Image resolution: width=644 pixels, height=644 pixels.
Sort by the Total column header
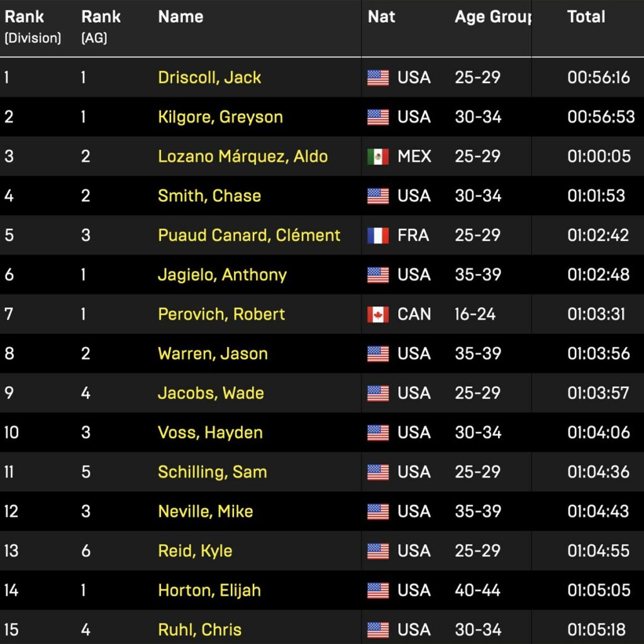[586, 17]
